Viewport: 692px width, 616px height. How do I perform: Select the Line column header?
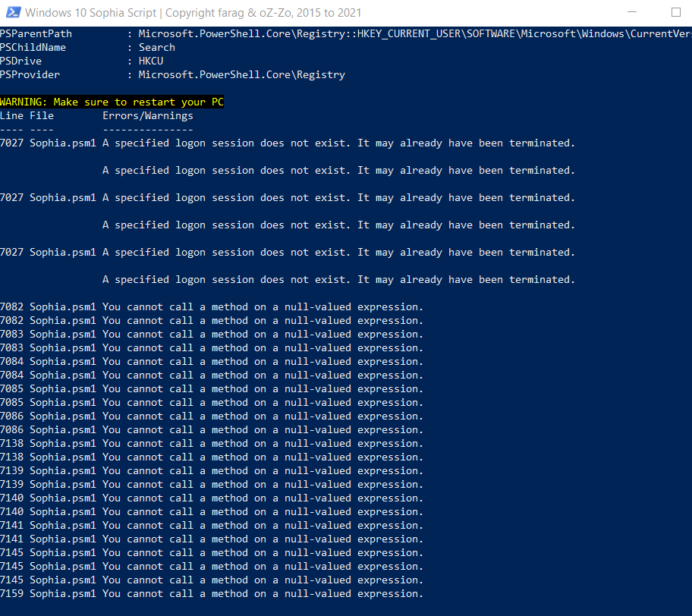point(11,115)
